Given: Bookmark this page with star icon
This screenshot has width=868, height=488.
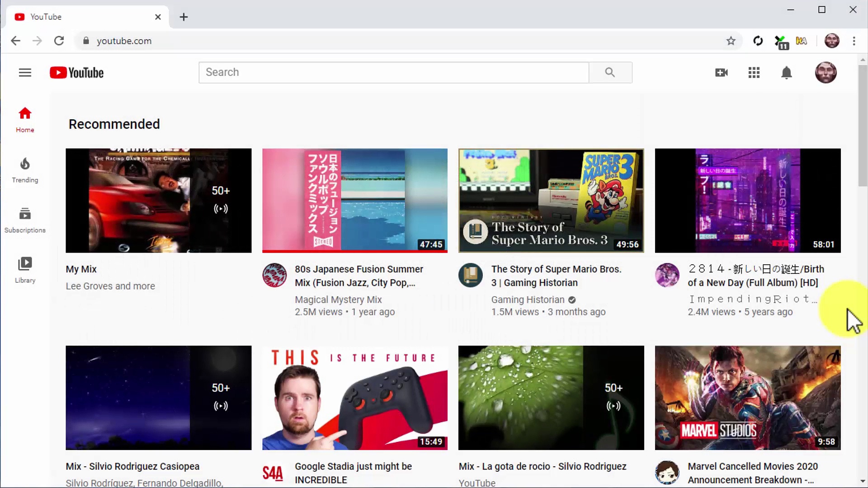Looking at the screenshot, I should tap(731, 41).
